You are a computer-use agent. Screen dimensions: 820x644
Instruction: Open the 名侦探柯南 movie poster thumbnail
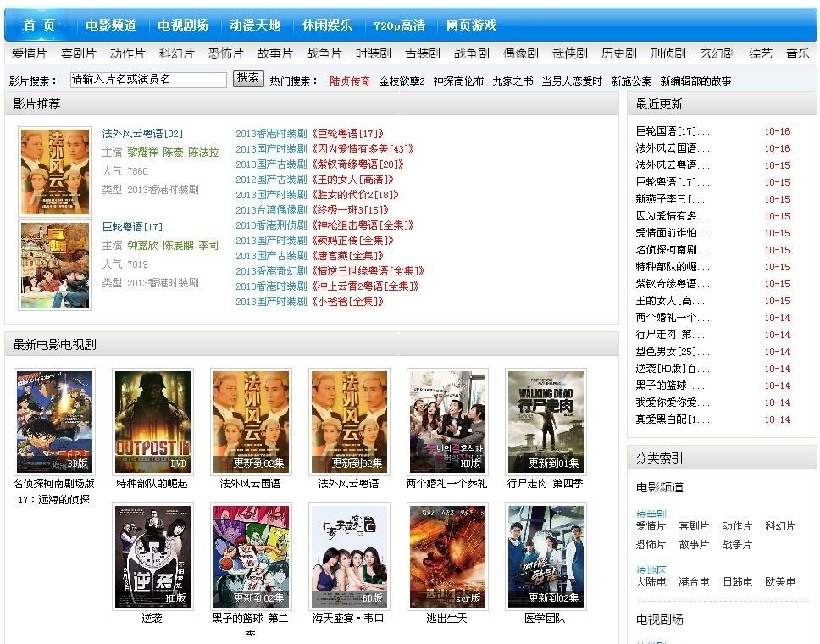[x=54, y=421]
